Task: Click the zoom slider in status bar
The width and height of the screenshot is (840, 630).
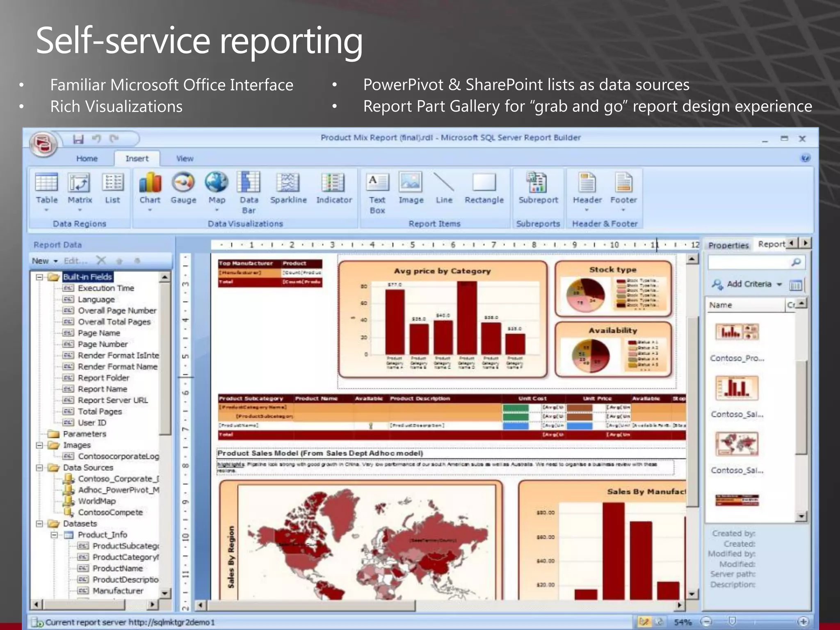Action: [x=732, y=621]
